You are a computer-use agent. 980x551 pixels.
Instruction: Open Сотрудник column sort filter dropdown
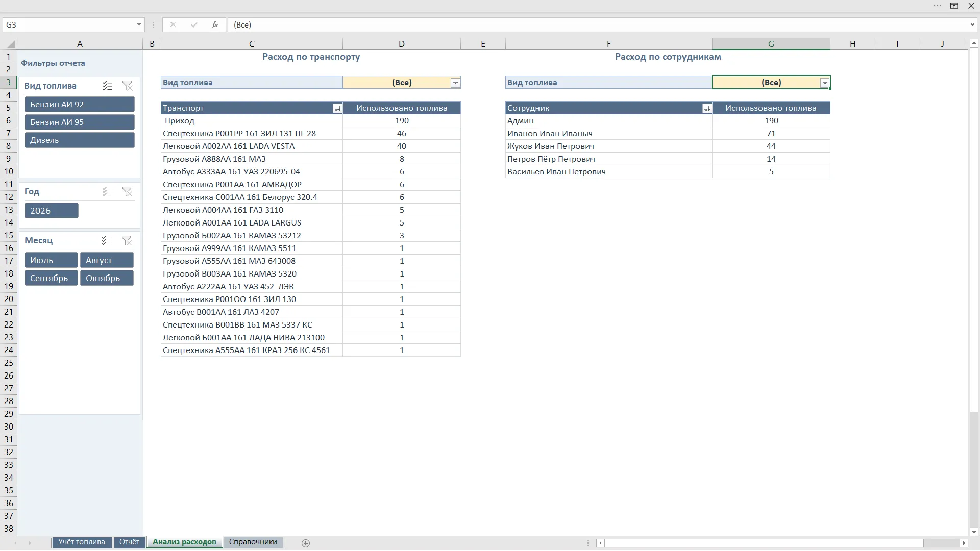[707, 108]
